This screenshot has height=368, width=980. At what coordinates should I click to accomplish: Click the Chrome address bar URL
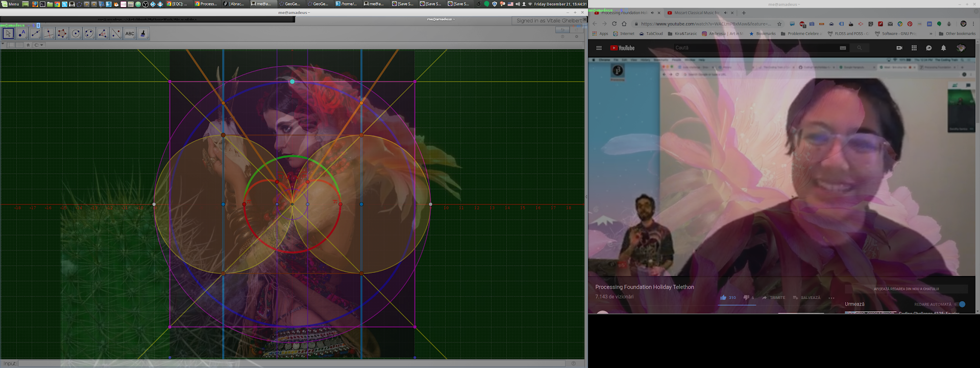(705, 24)
